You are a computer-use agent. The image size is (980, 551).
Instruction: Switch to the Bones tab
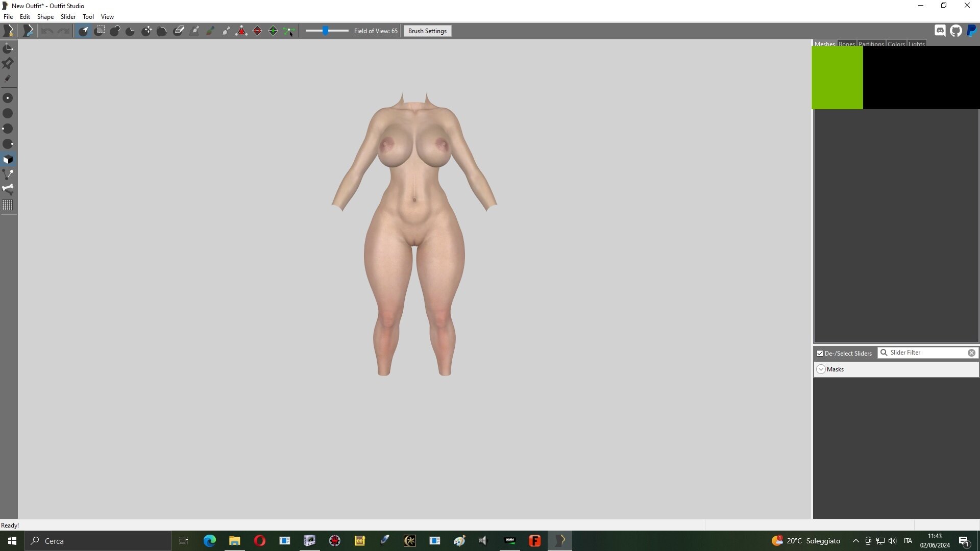point(846,44)
